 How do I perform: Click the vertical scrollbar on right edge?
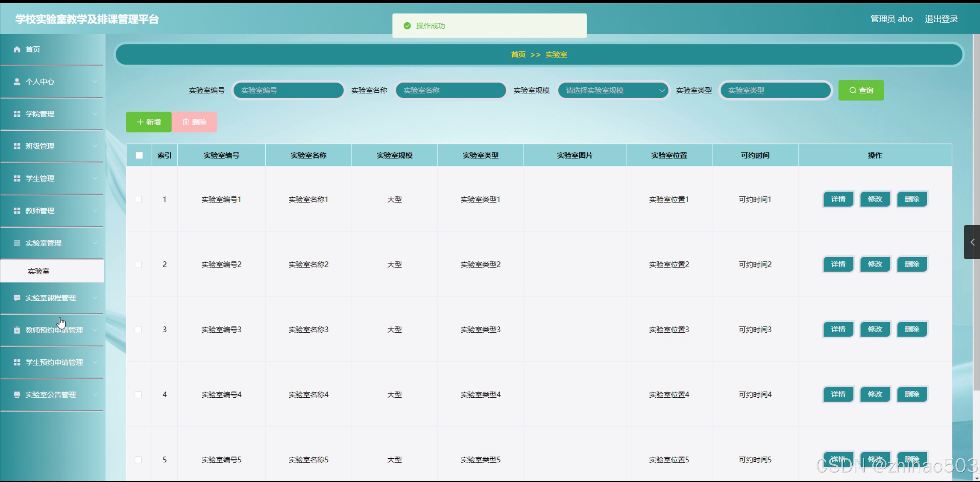977,153
